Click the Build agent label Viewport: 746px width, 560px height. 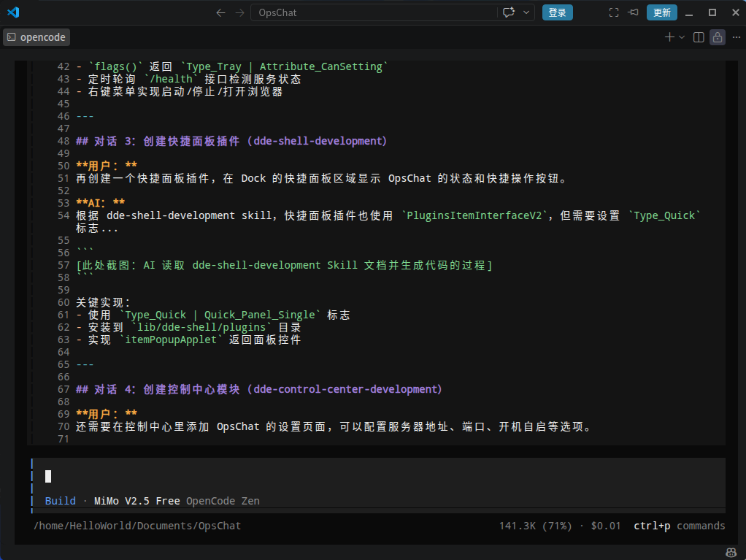61,501
